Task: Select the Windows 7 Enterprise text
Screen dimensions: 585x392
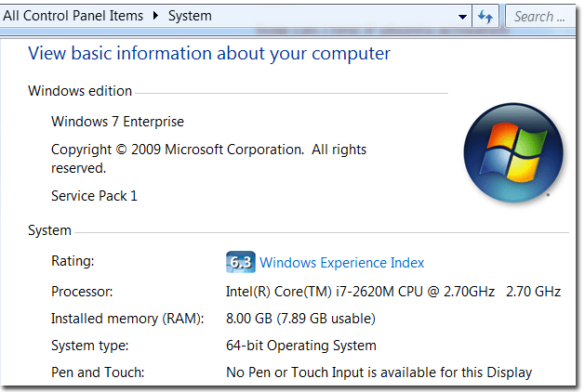Action: [x=117, y=122]
